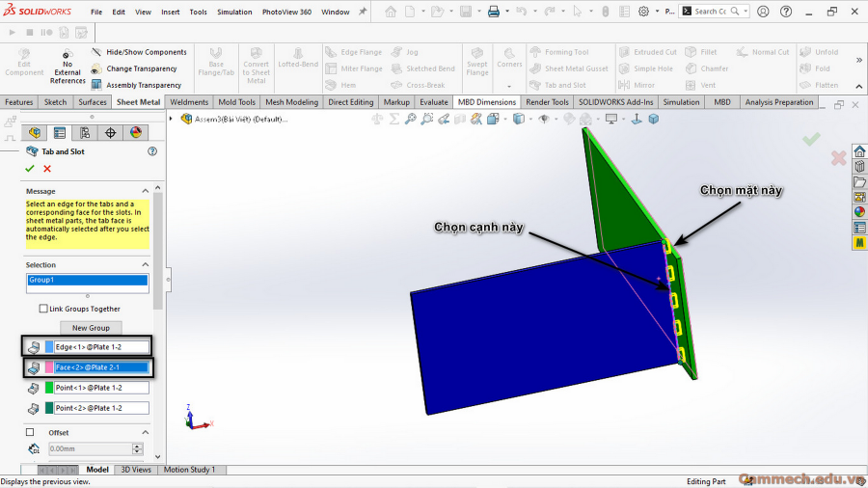The width and height of the screenshot is (868, 488).
Task: Open the Design Library task pane icon
Action: [x=859, y=167]
